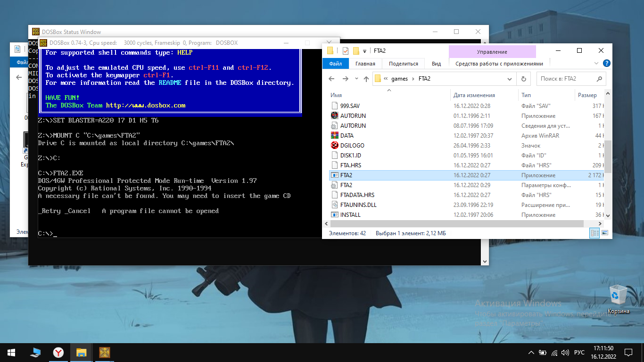
Task: Toggle the properties quick access button
Action: click(x=346, y=51)
